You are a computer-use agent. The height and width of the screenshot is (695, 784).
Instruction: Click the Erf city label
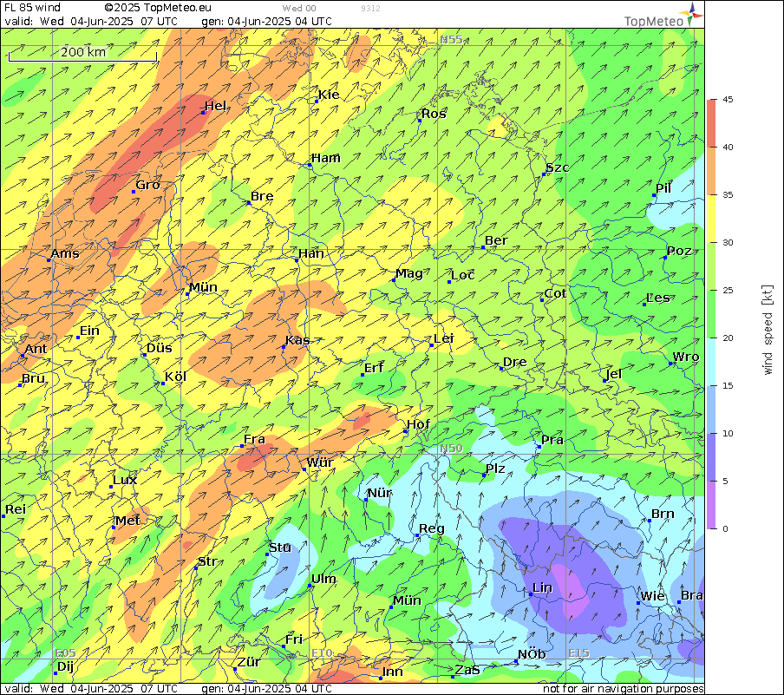(374, 368)
